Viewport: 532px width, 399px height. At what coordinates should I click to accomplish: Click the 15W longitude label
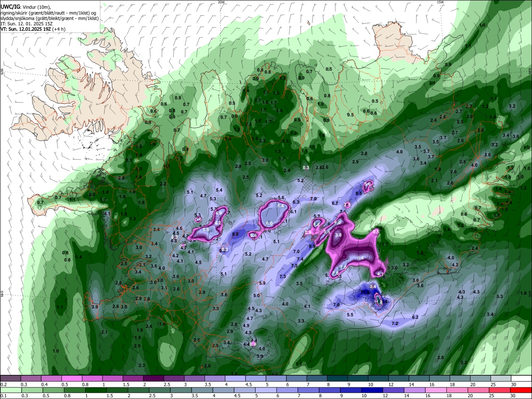(x=440, y=2)
